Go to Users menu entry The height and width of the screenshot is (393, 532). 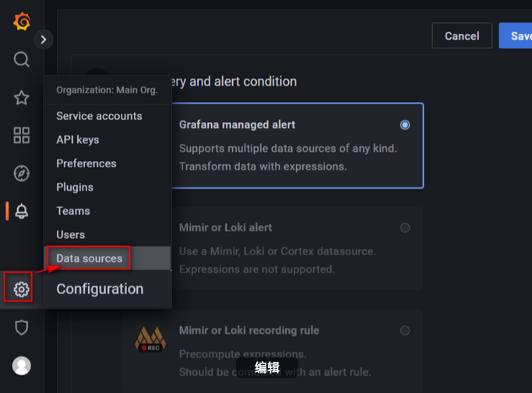click(x=71, y=235)
